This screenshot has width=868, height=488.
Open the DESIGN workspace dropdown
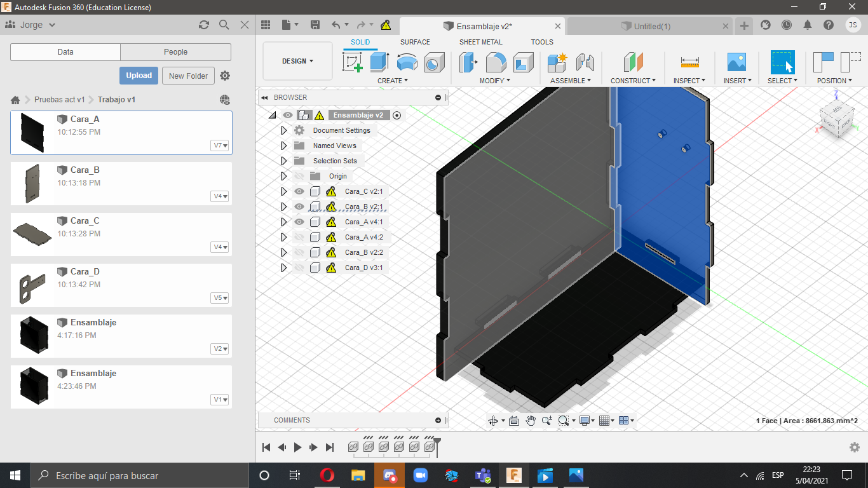297,62
